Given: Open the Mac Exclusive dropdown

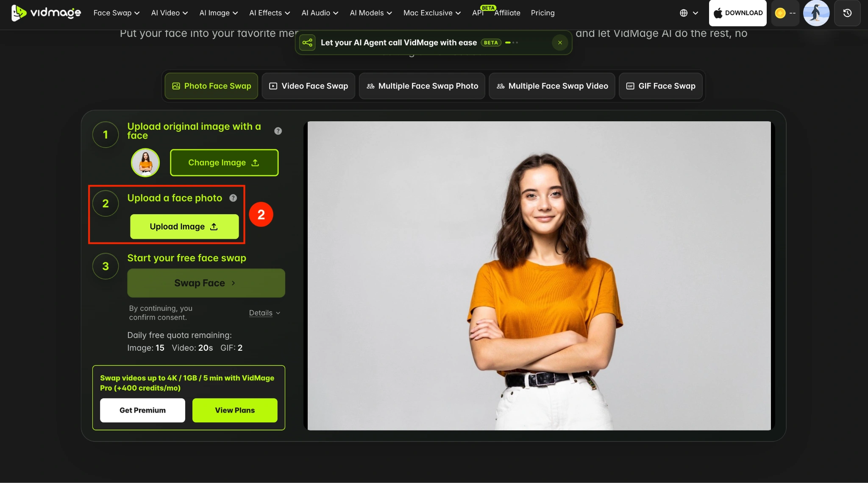Looking at the screenshot, I should (432, 13).
